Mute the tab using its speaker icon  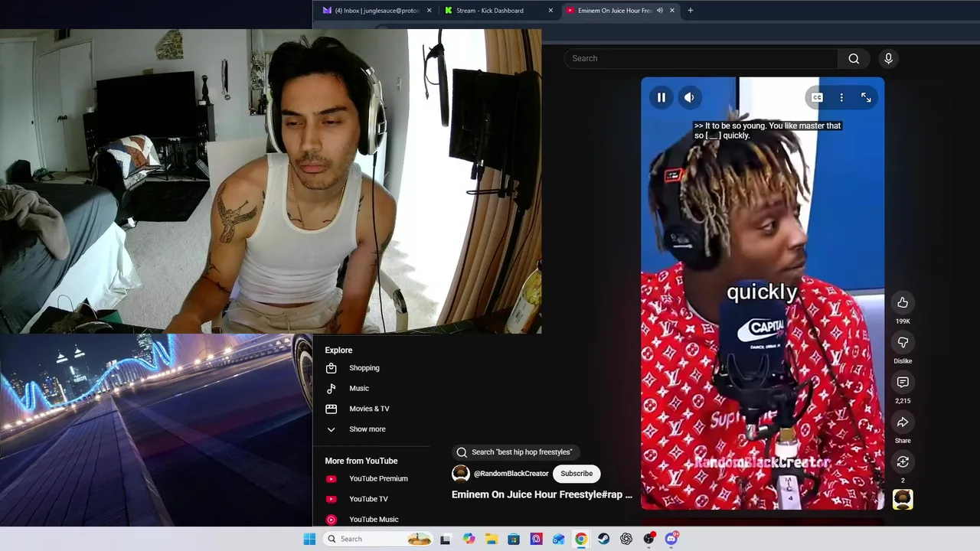point(659,11)
